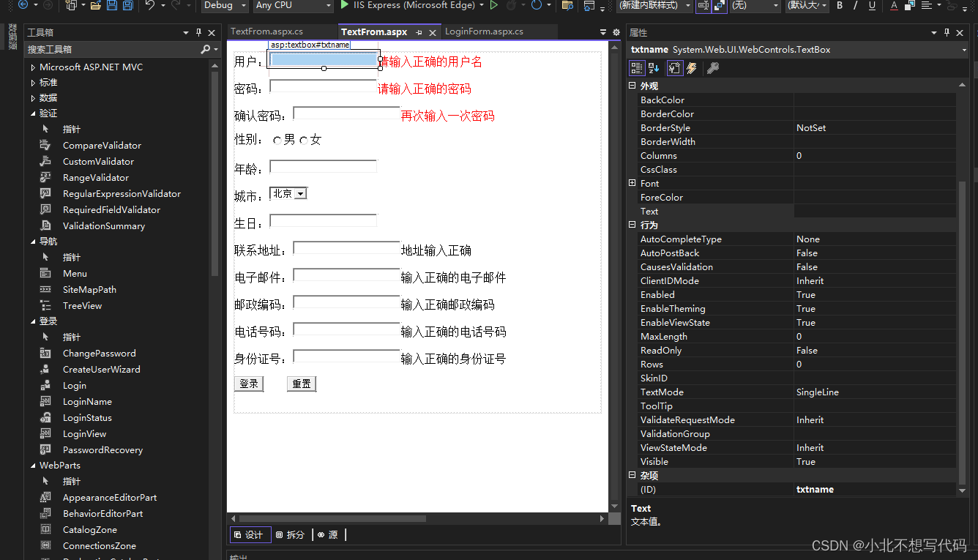Switch properties to categorized view

(637, 67)
